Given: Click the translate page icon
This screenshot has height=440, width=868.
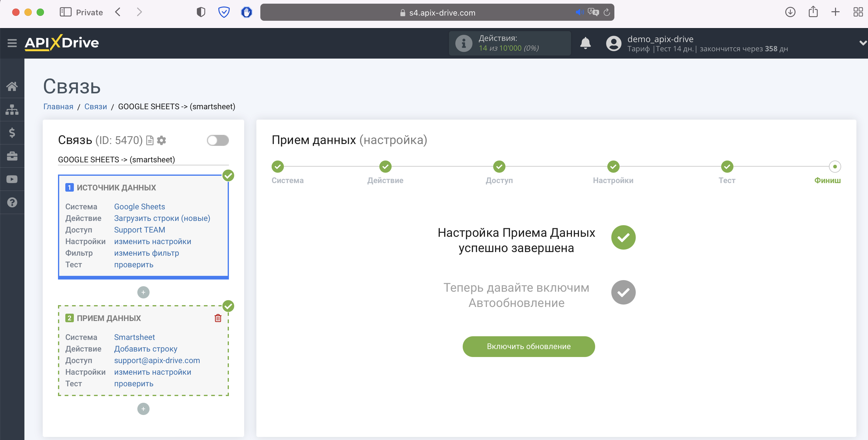Looking at the screenshot, I should point(593,12).
